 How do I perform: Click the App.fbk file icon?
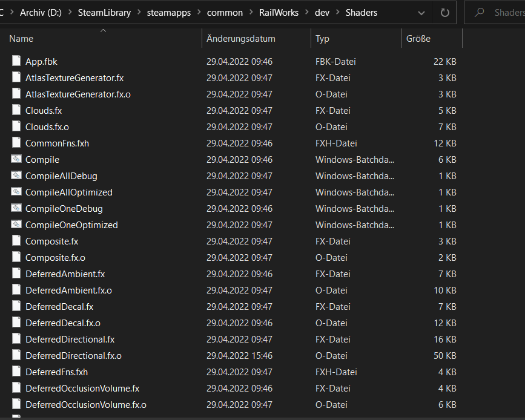coord(16,62)
